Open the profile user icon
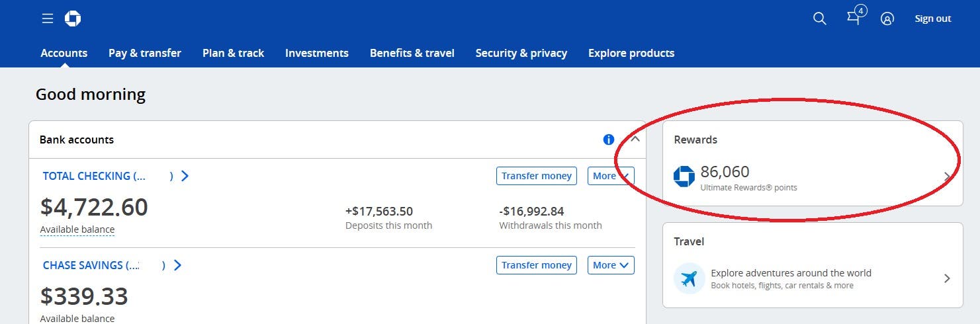The height and width of the screenshot is (324, 980). [887, 19]
